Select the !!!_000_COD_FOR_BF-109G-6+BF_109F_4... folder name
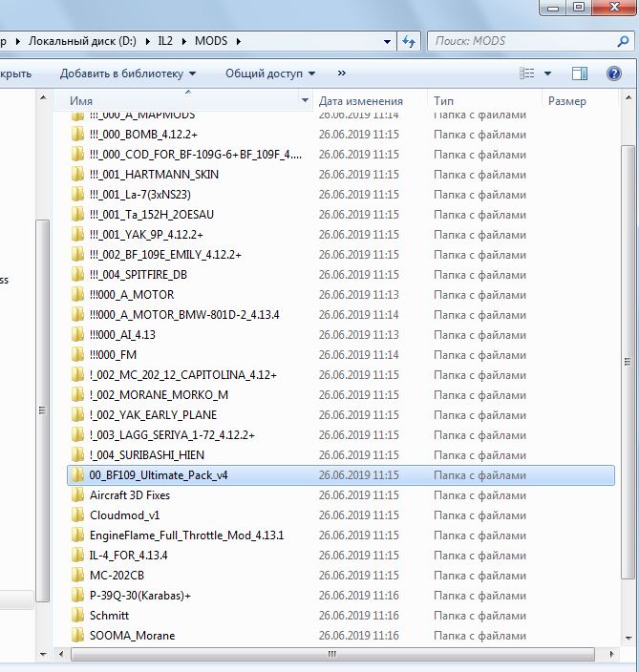This screenshot has width=639, height=672. 196,155
